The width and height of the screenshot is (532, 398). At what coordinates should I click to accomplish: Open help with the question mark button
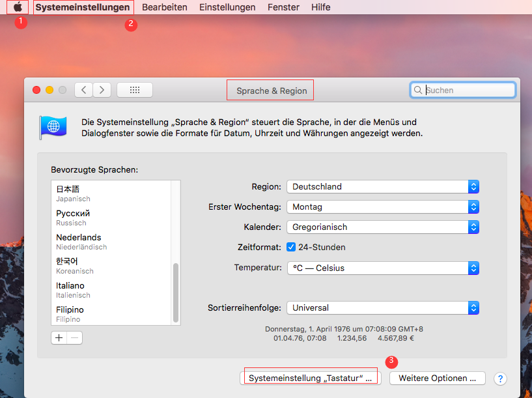(x=500, y=378)
